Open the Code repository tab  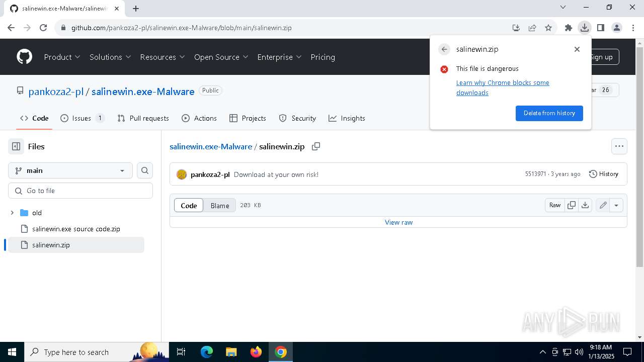pos(34,118)
